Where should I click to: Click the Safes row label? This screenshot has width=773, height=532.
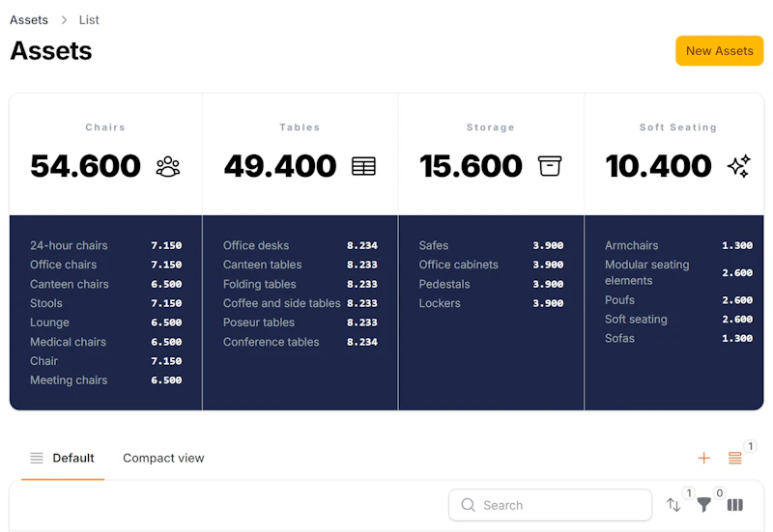pos(434,245)
